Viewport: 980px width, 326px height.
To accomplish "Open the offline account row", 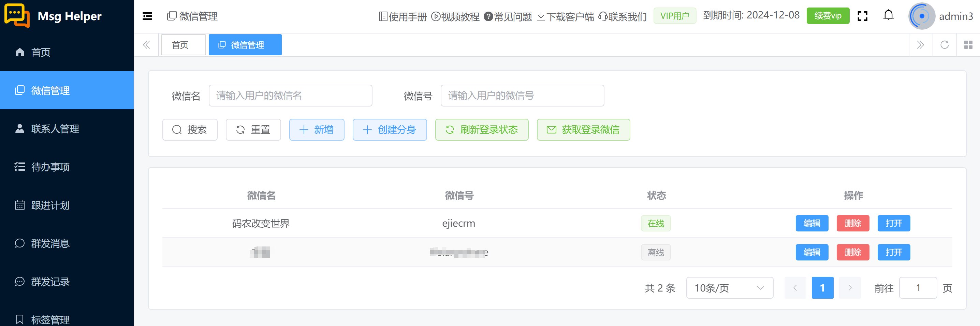I will coord(894,252).
